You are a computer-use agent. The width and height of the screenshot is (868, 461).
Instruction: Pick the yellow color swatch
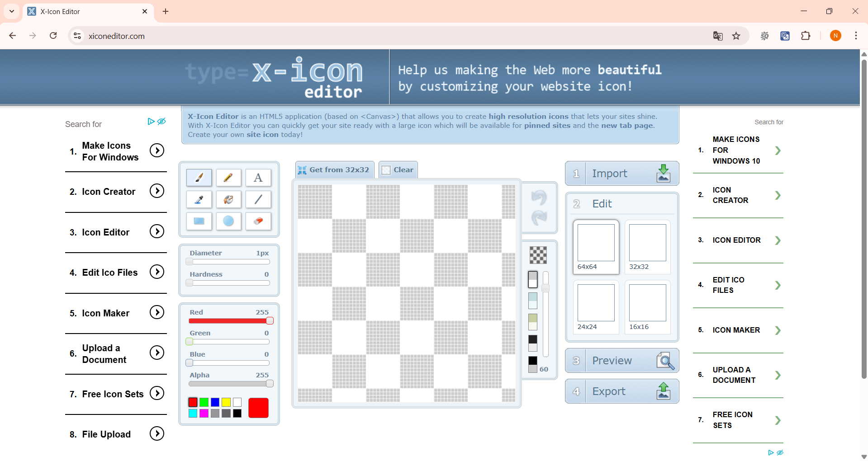[x=226, y=402]
